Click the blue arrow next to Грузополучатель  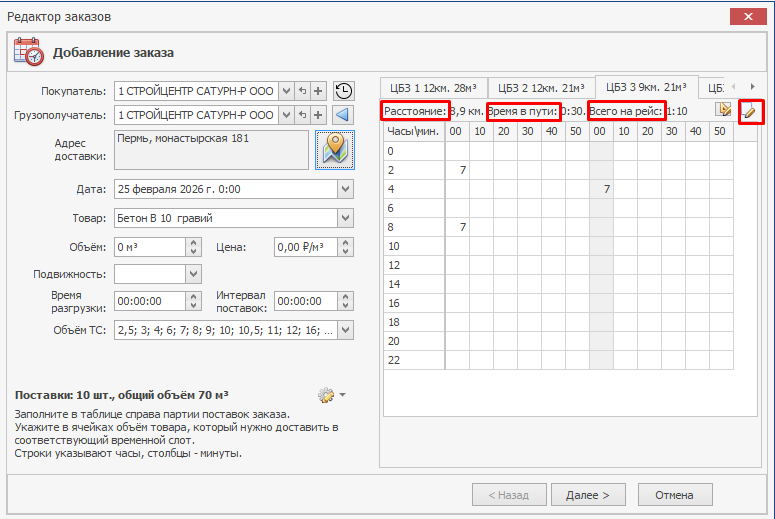[x=343, y=115]
